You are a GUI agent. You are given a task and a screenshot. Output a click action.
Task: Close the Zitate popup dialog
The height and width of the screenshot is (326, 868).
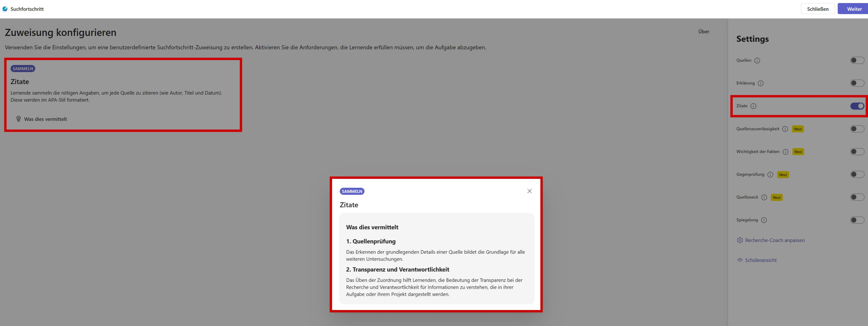coord(529,191)
